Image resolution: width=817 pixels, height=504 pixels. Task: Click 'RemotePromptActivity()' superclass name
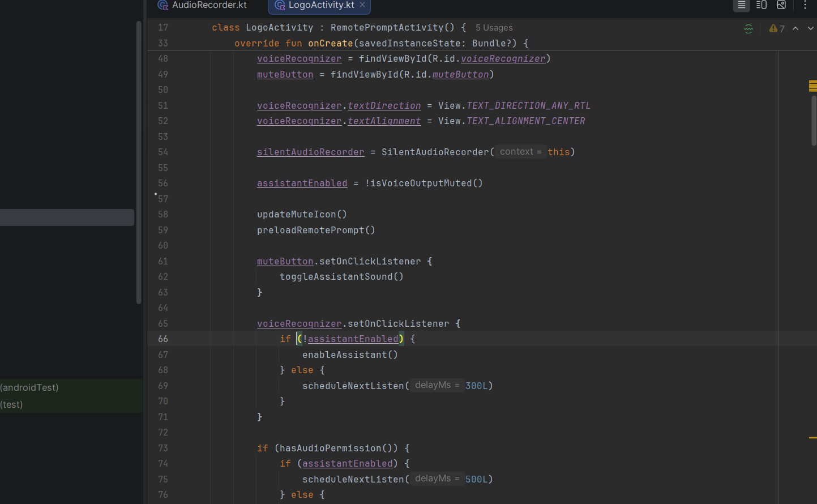tap(392, 28)
